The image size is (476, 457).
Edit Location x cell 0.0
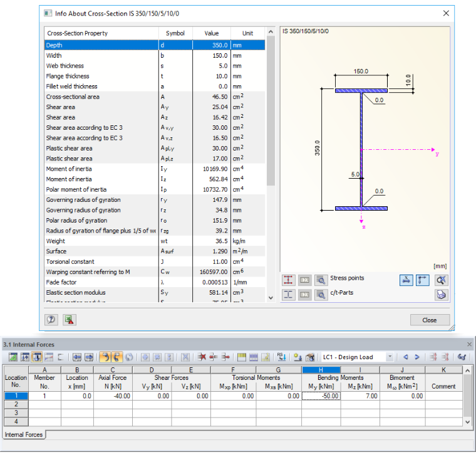[77, 396]
